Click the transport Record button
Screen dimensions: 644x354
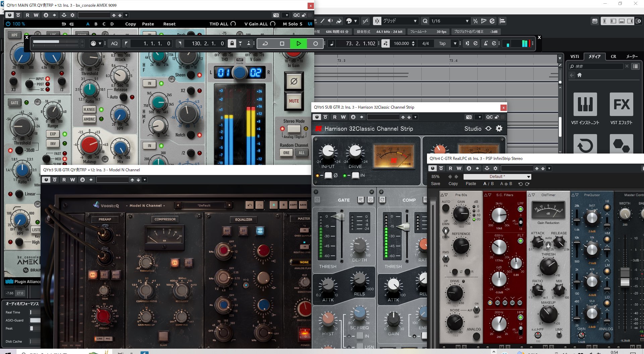(315, 43)
